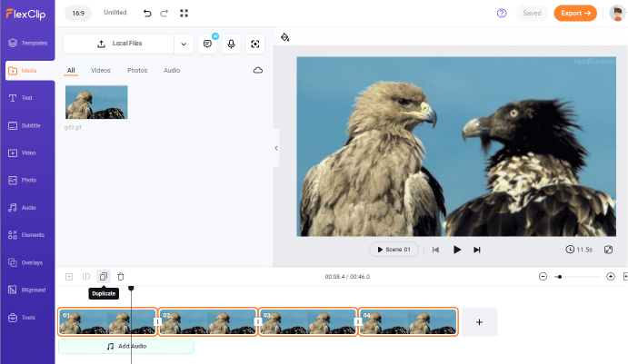Add a new scene with the plus tile
The height and width of the screenshot is (364, 628).
click(480, 322)
